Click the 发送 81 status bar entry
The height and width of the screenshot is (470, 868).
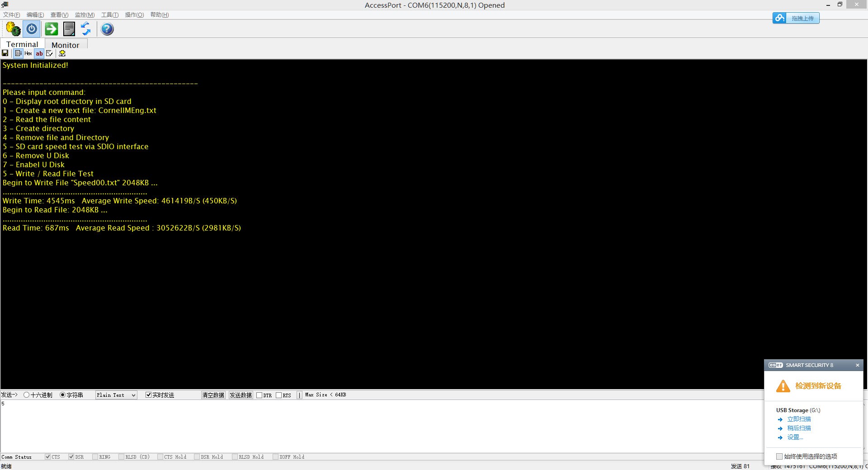click(740, 466)
